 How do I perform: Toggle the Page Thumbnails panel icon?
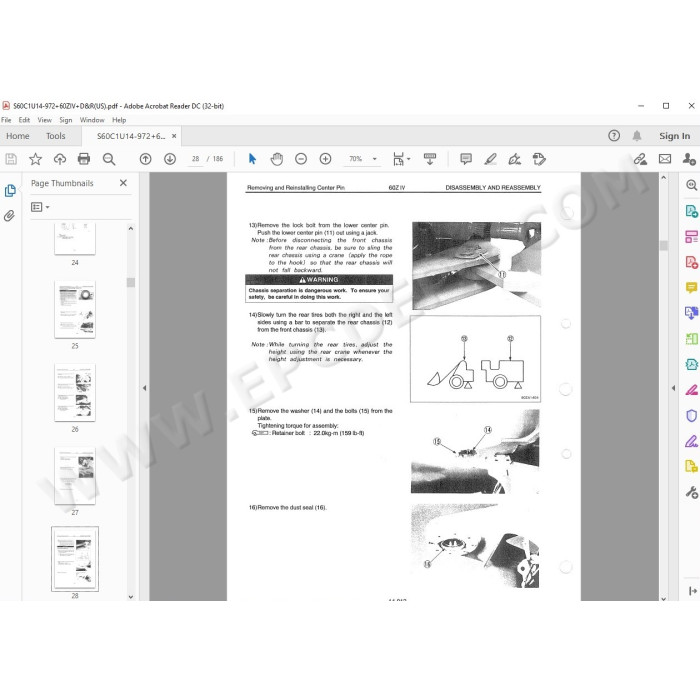point(10,191)
